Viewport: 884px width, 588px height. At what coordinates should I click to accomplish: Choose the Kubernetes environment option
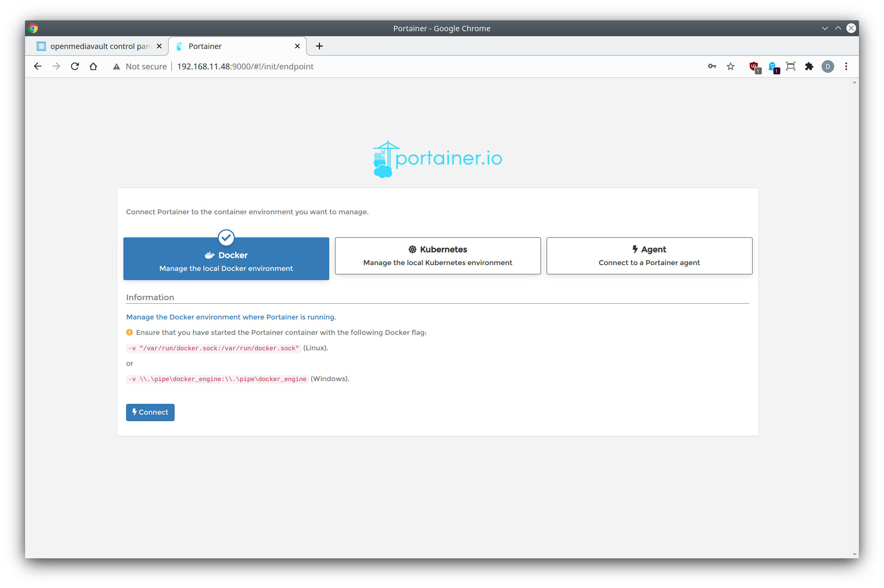coord(438,256)
